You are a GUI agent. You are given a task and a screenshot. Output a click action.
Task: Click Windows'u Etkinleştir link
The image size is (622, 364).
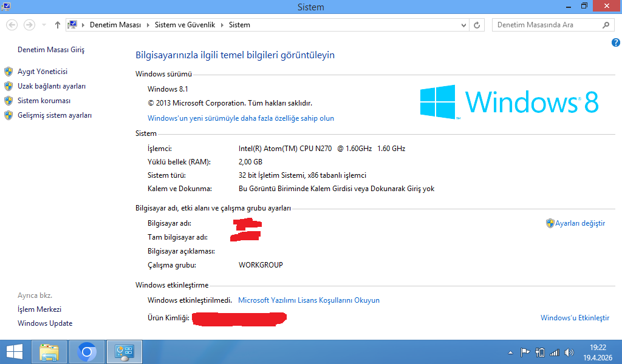575,318
